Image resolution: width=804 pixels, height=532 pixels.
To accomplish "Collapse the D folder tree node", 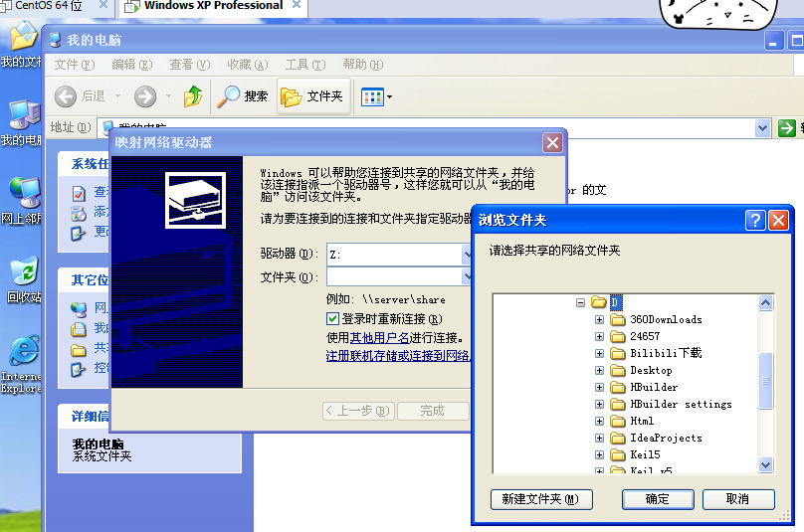I will [580, 302].
